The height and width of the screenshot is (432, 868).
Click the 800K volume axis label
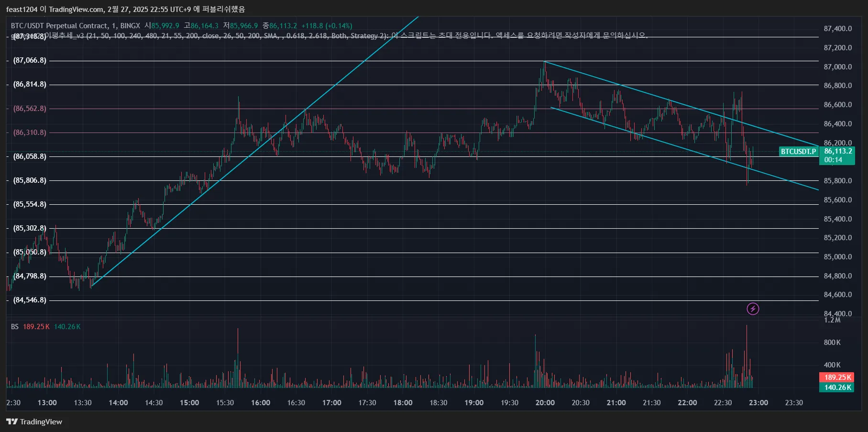tap(832, 343)
